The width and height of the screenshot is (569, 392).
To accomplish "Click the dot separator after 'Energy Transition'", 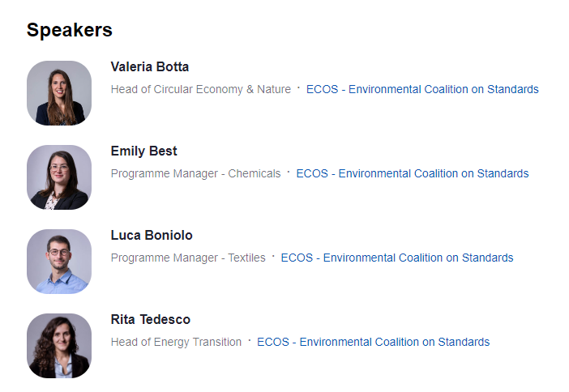I will 250,340.
